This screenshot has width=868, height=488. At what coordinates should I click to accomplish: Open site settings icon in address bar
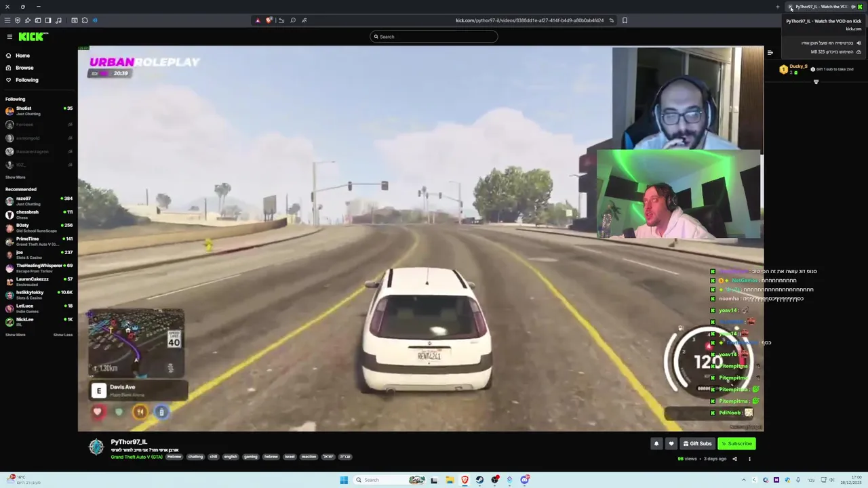tap(612, 20)
